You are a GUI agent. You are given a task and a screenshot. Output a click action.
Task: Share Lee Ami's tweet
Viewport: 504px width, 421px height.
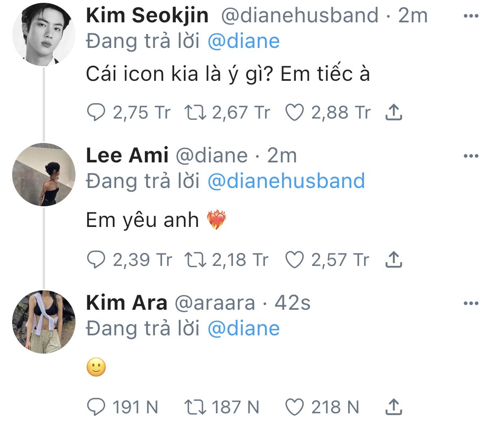(393, 260)
